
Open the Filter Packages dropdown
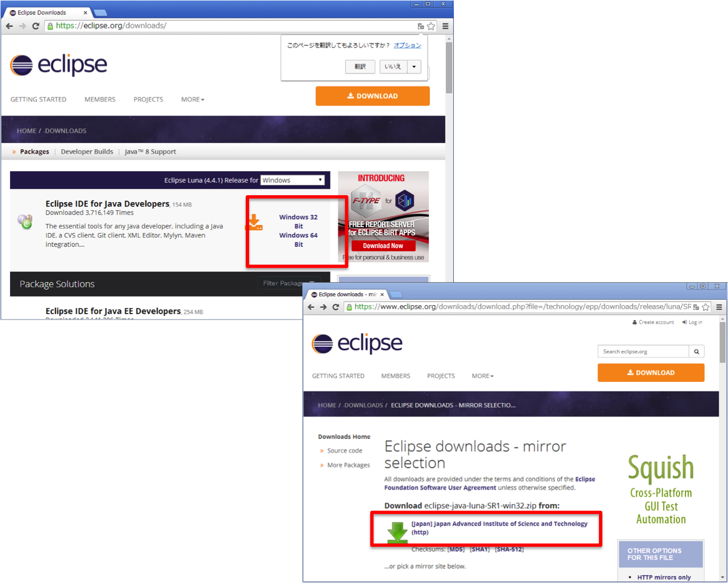point(289,283)
